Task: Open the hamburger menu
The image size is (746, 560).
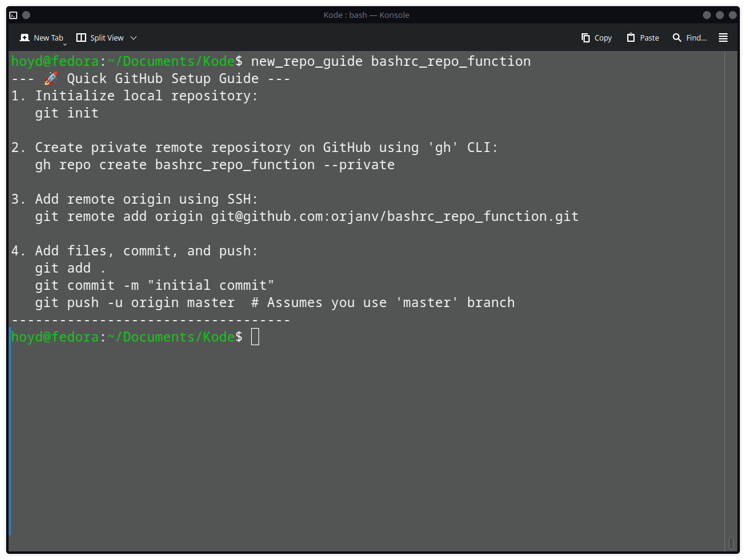Action: (723, 38)
